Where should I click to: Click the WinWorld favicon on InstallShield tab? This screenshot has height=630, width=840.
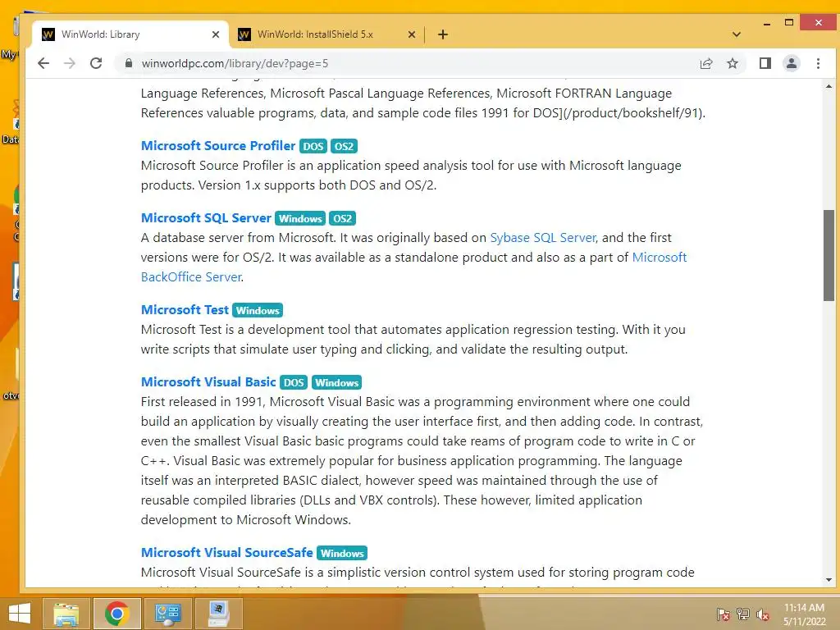[244, 34]
